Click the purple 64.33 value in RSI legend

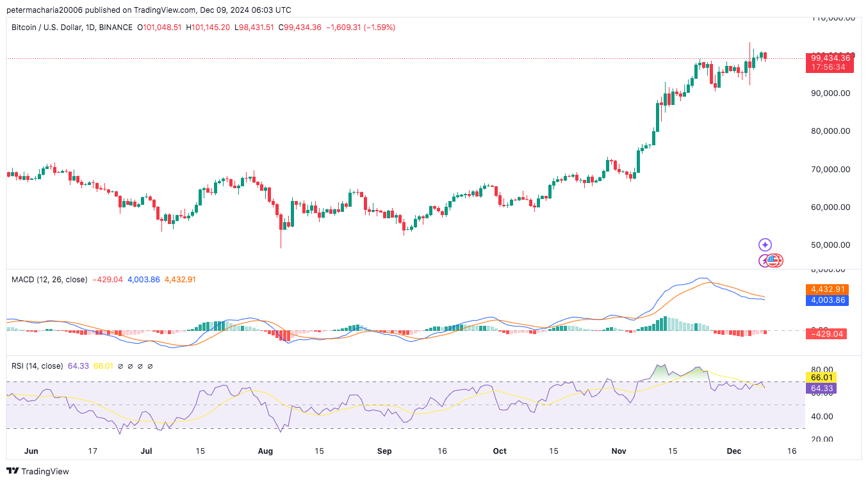click(78, 366)
